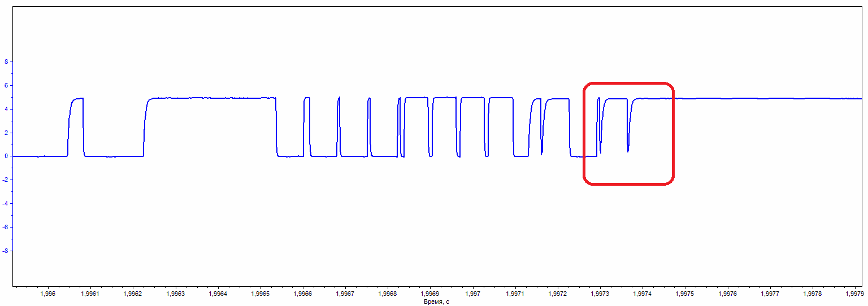
Task: Select the 6 value on vertical axis
Action: [x=5, y=86]
